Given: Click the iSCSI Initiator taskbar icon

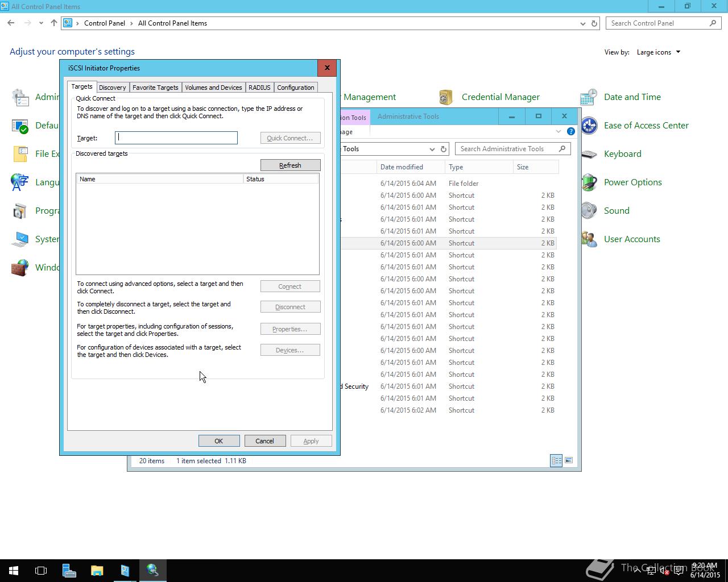Looking at the screenshot, I should point(152,571).
